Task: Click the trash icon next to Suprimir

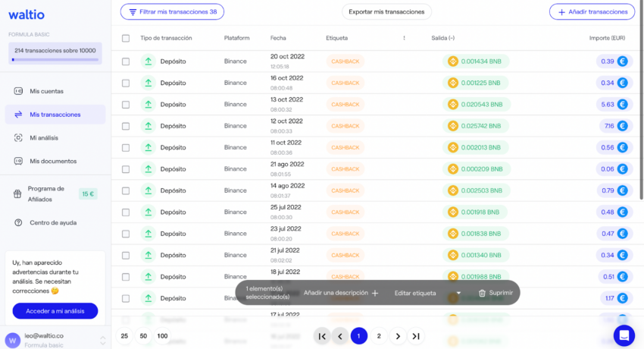Action: pyautogui.click(x=482, y=293)
